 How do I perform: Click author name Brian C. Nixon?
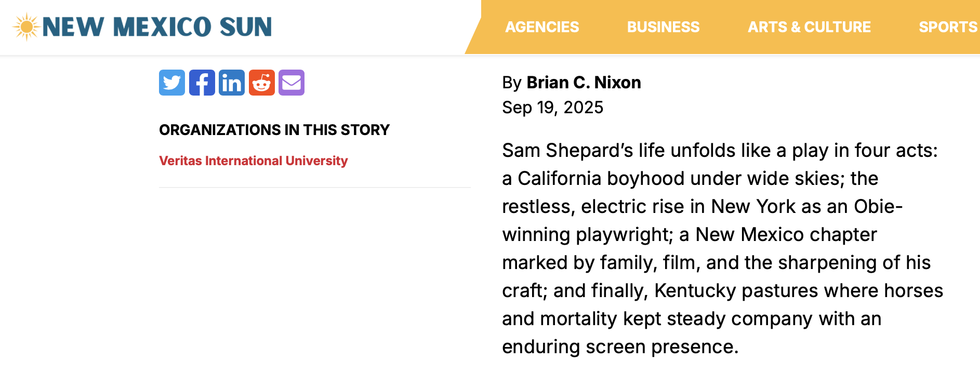coord(584,83)
